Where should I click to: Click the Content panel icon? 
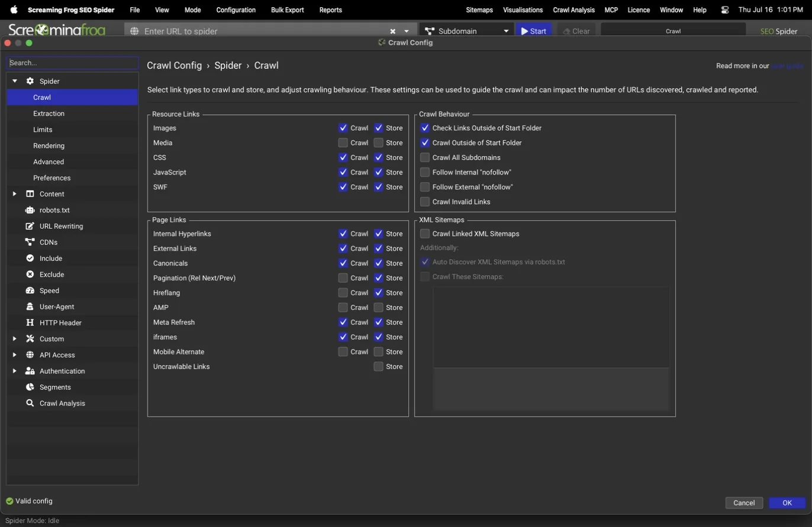30,194
